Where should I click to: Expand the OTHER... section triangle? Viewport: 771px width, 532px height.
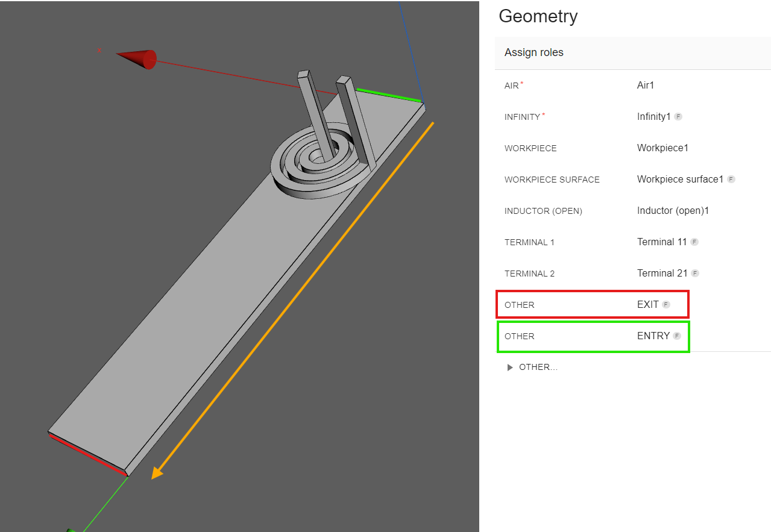[x=511, y=368]
